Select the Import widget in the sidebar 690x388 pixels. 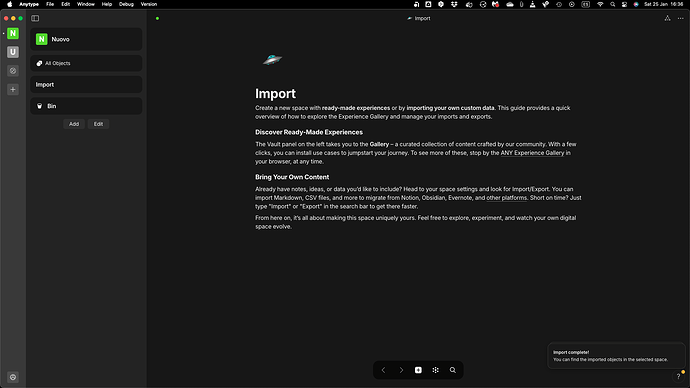tap(86, 84)
